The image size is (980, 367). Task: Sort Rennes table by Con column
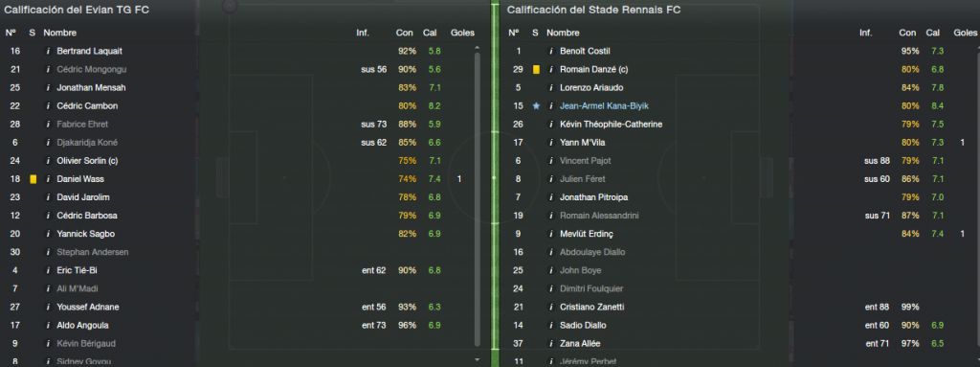[907, 33]
